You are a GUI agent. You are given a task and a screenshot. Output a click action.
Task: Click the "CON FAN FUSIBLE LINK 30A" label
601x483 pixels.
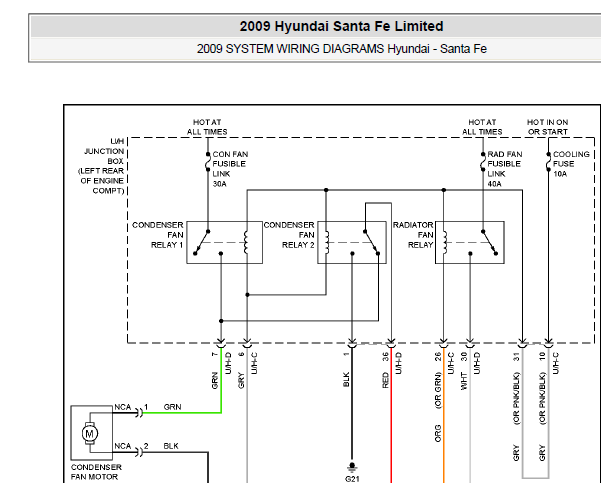[x=230, y=169]
